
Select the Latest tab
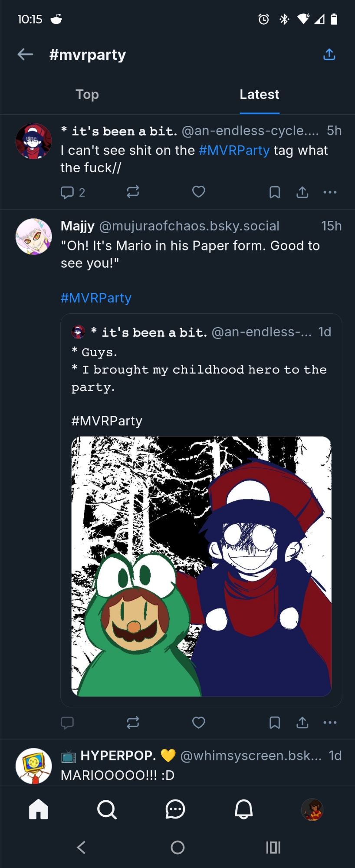(259, 94)
